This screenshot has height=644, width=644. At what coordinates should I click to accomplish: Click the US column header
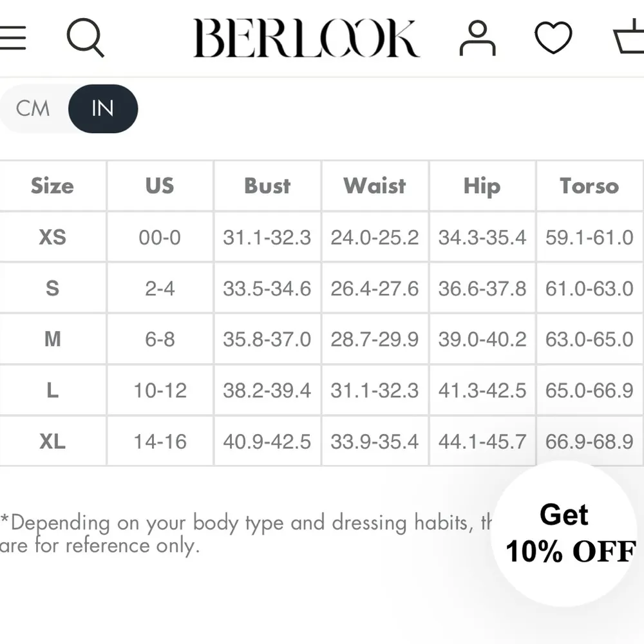(x=158, y=186)
